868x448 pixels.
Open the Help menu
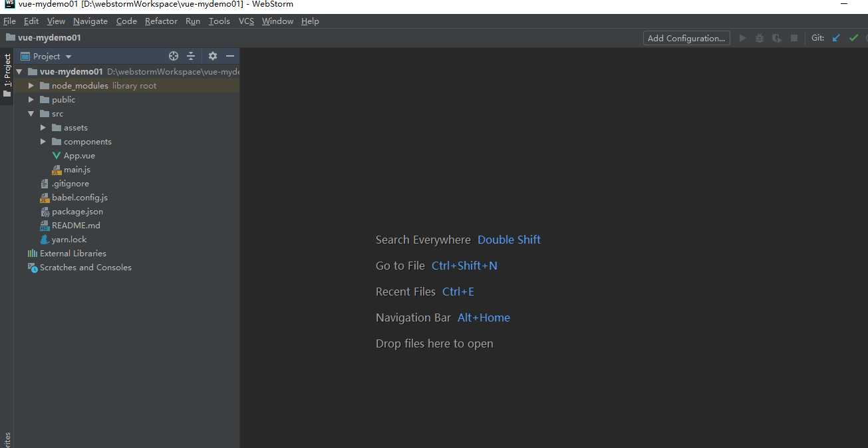point(310,21)
